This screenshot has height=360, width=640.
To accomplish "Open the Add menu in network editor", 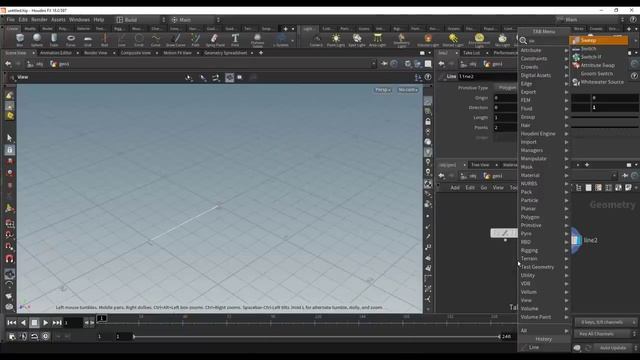I will 455,188.
